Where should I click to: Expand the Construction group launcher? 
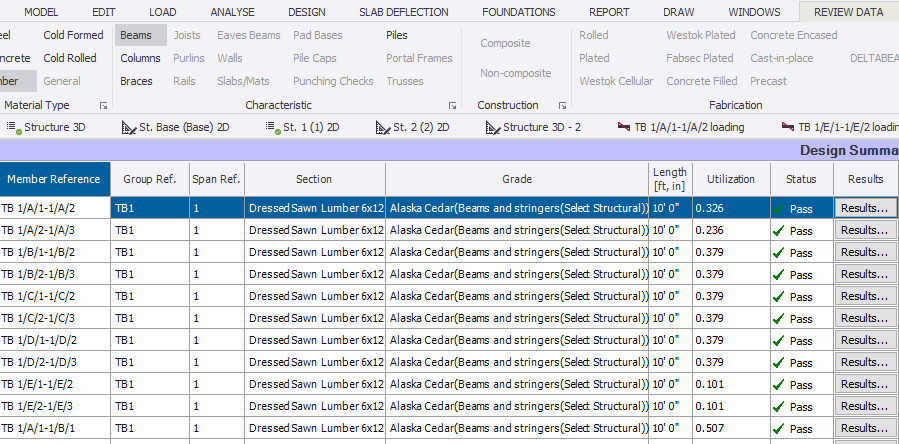coord(563,105)
